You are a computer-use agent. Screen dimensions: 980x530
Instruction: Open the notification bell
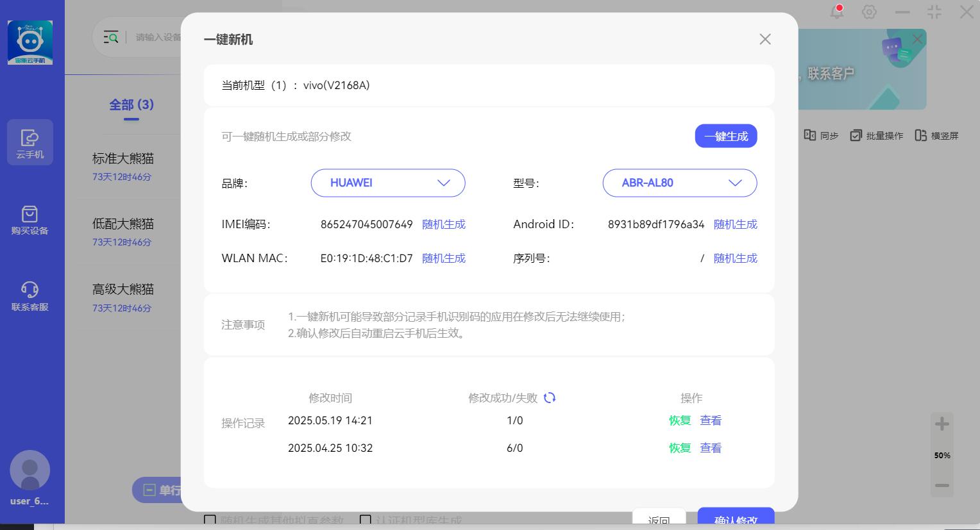836,12
